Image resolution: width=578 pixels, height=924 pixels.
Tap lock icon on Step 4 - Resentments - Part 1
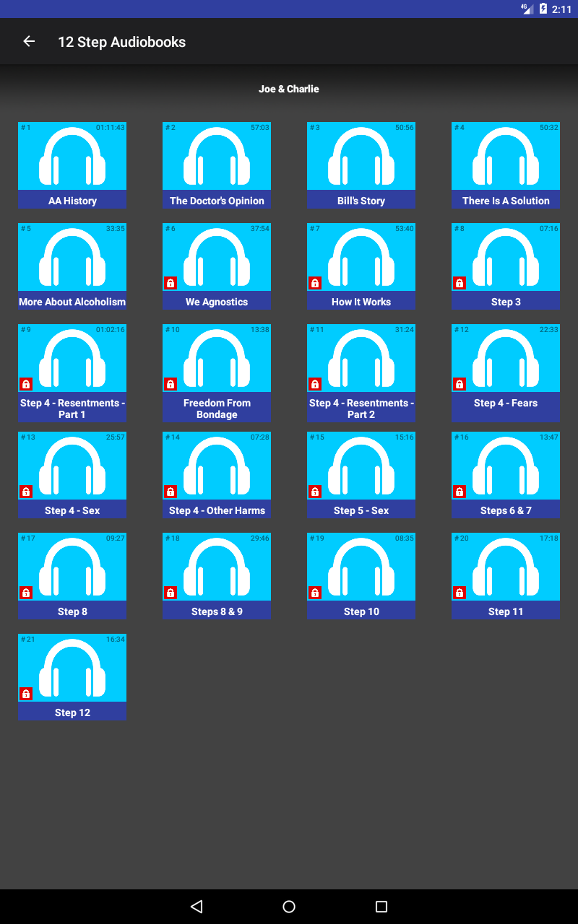click(x=26, y=384)
